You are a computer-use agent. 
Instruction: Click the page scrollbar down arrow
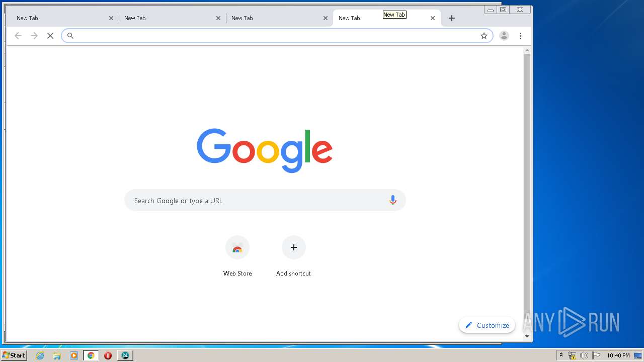(527, 336)
